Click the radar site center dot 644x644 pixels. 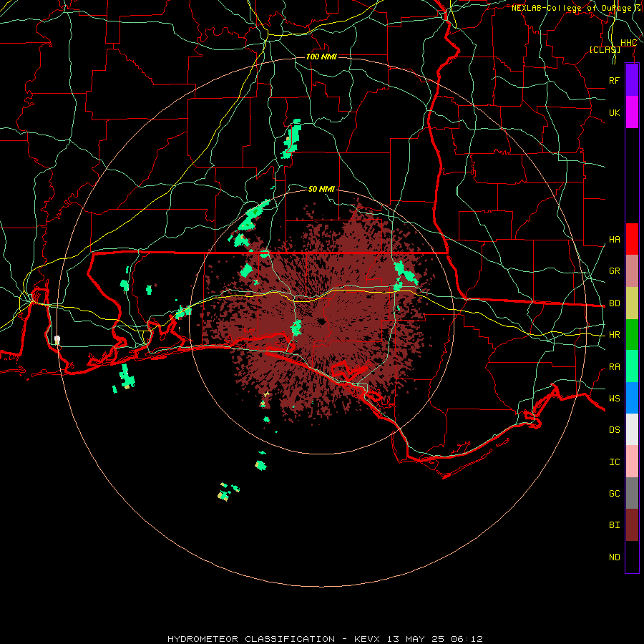click(x=321, y=321)
